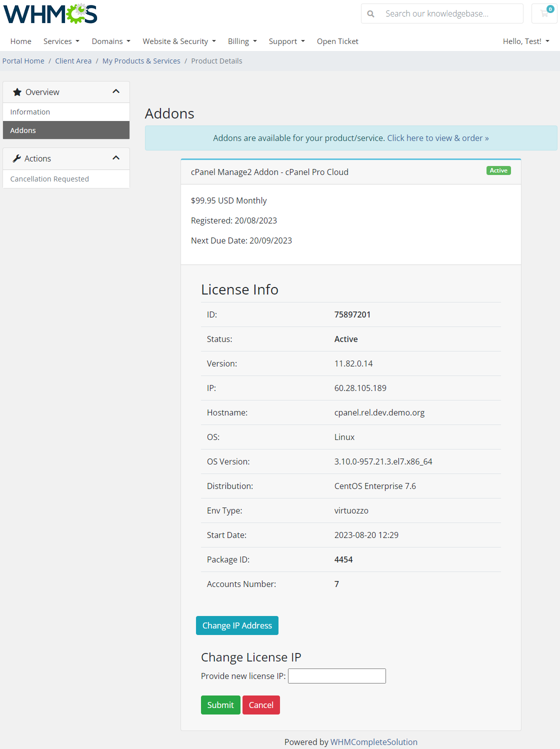
Task: Click the red Cancel button
Action: coord(261,705)
